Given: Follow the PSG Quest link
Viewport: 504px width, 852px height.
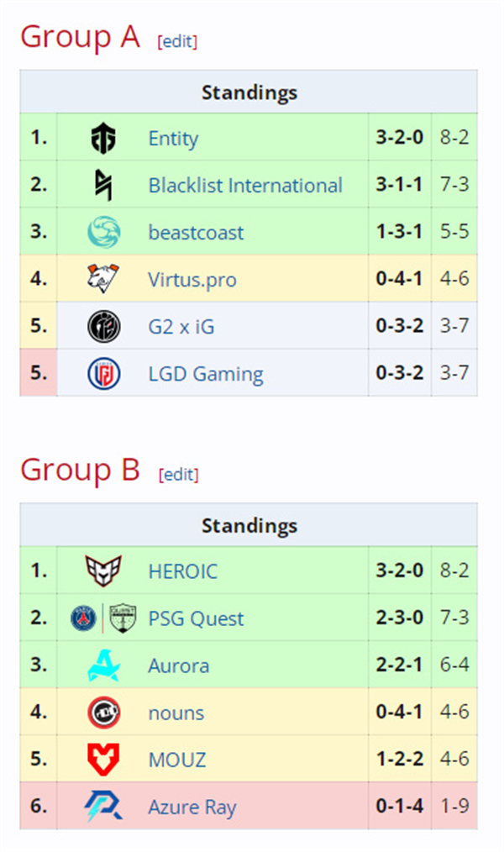Looking at the screenshot, I should [x=196, y=618].
